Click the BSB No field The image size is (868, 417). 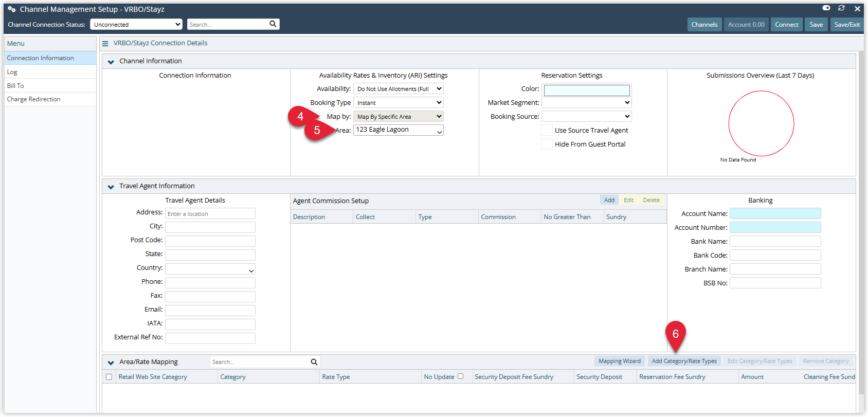(775, 283)
